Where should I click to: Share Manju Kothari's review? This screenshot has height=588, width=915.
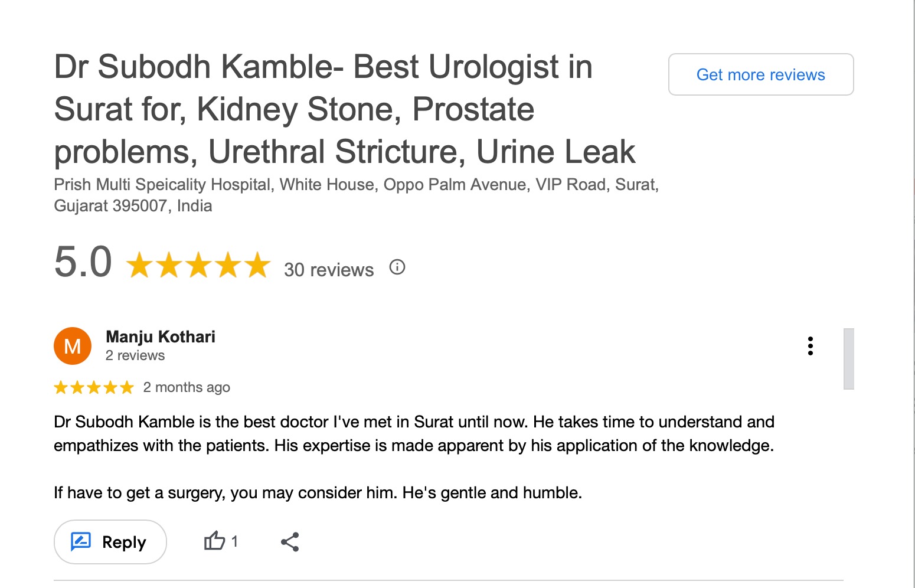tap(290, 542)
